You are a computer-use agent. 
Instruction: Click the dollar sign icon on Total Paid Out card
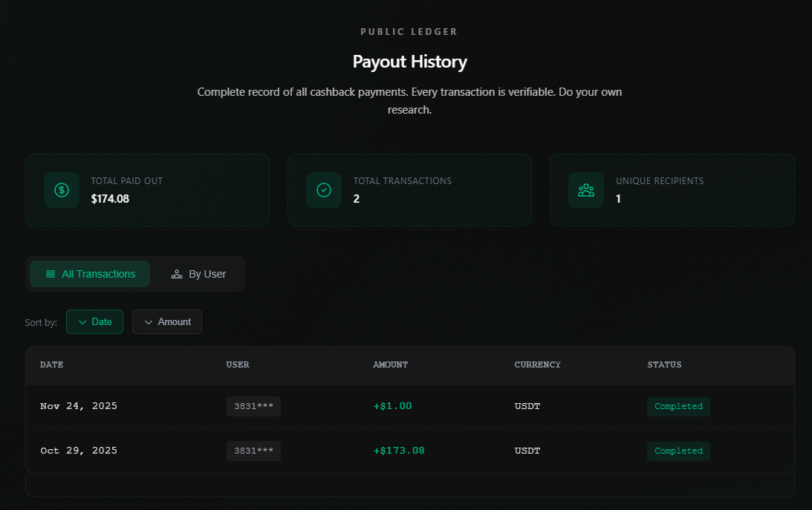61,190
